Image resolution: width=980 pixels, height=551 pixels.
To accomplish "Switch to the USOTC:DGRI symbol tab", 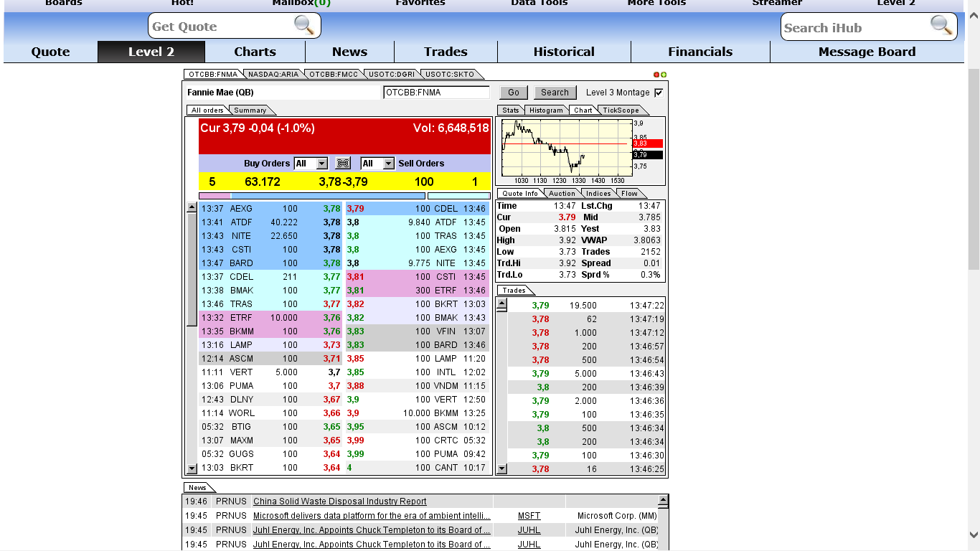I will (392, 74).
